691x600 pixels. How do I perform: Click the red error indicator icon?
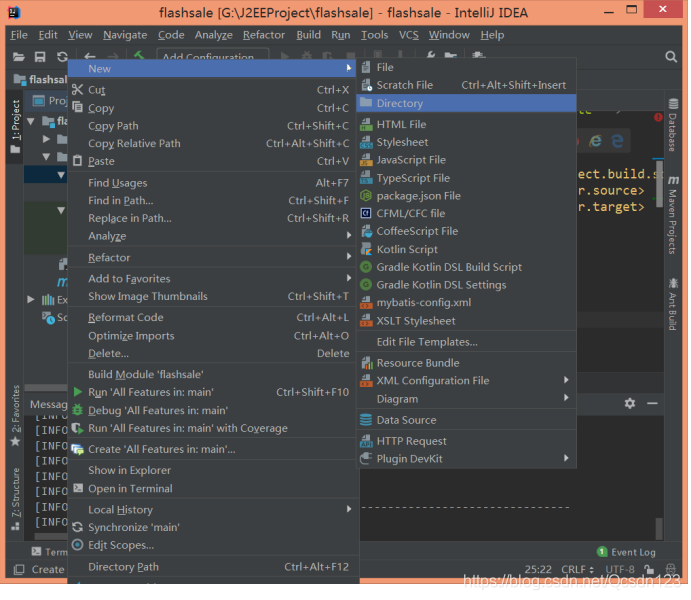pos(658,117)
